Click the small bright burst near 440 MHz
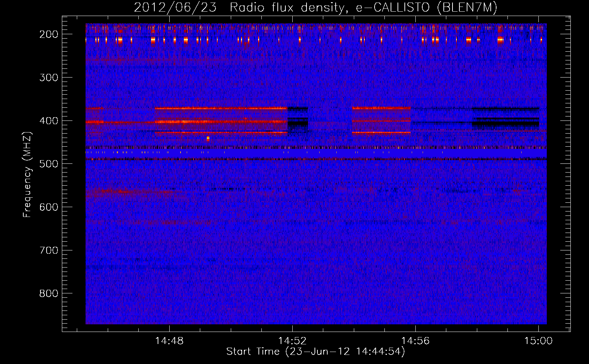This screenshot has width=589, height=364. pos(208,138)
